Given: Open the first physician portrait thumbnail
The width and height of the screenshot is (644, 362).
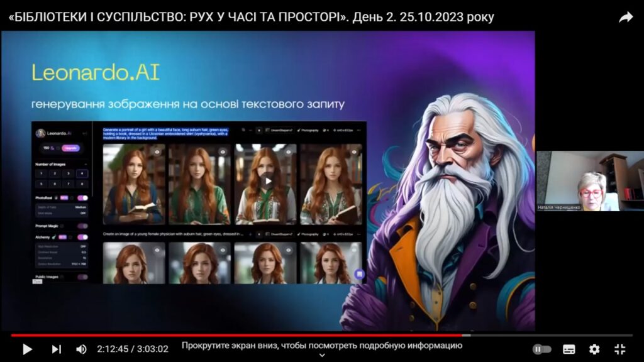Looking at the screenshot, I should [134, 263].
